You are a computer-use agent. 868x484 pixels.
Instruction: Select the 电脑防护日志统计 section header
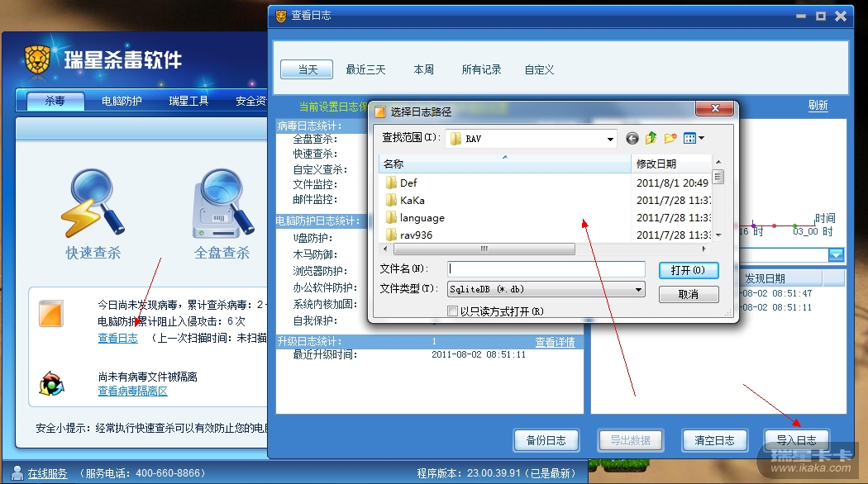(x=317, y=221)
